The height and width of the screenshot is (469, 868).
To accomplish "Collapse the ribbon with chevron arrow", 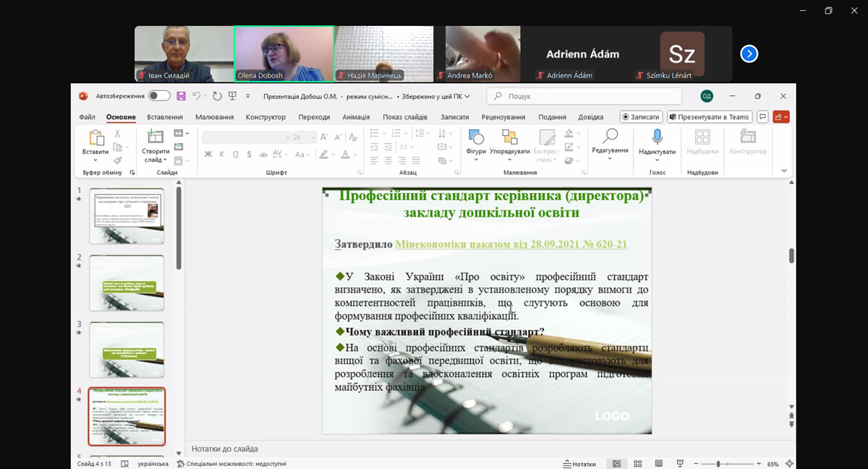I will [784, 171].
